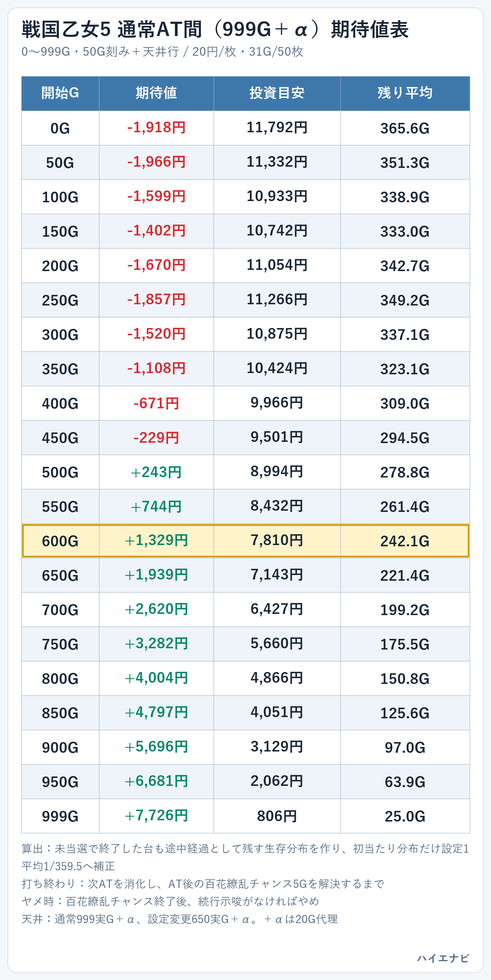
Task: Select the 50G row label
Action: pos(60,163)
